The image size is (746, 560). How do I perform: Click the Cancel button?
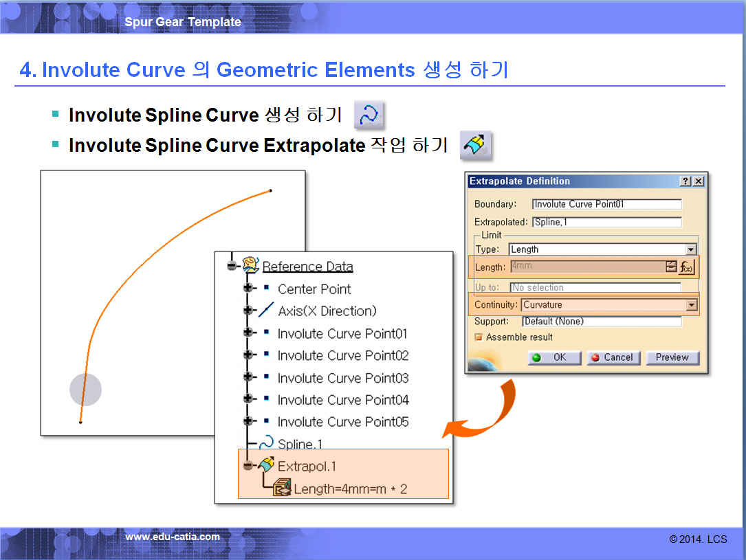tap(613, 357)
